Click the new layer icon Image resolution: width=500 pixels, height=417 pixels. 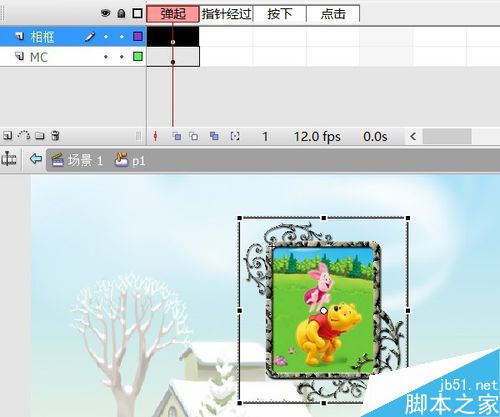[7, 136]
